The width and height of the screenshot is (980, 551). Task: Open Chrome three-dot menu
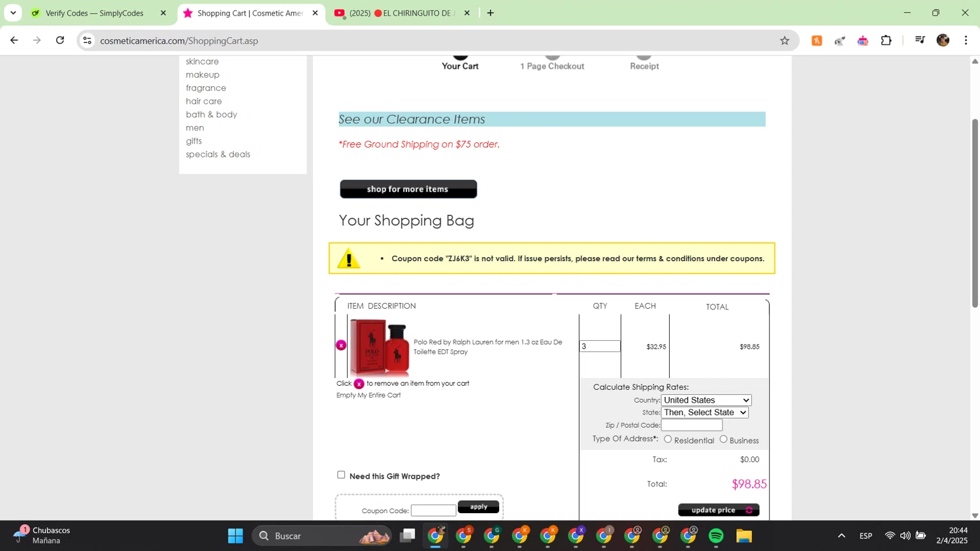[x=966, y=40]
